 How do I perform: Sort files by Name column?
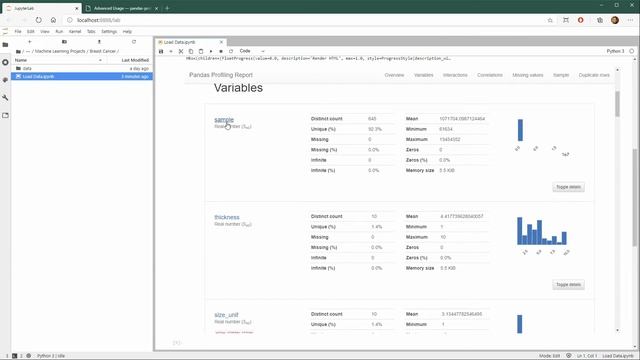(x=58, y=60)
